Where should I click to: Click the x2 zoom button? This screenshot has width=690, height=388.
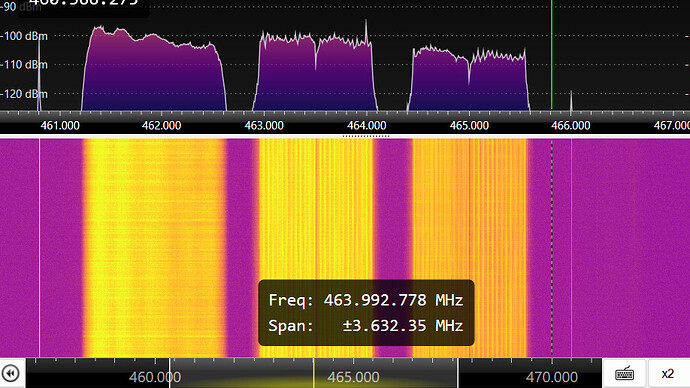668,373
